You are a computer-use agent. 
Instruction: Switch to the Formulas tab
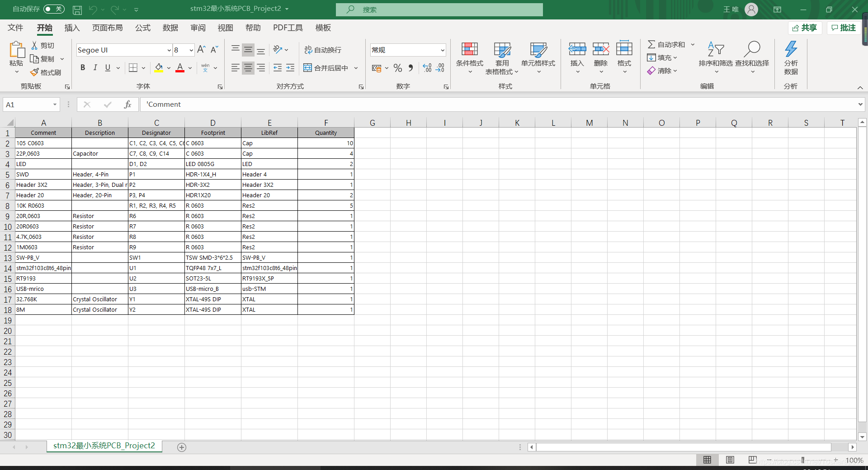142,28
